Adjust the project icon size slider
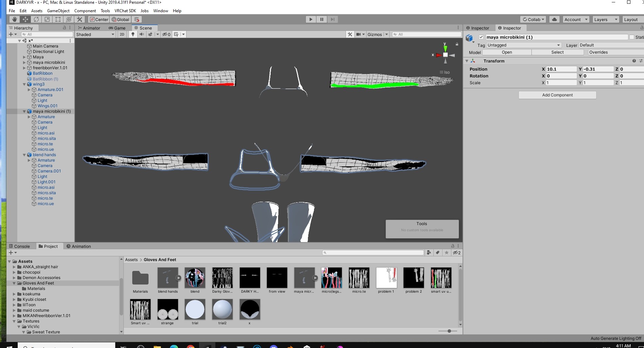This screenshot has width=644, height=348. pyautogui.click(x=449, y=331)
